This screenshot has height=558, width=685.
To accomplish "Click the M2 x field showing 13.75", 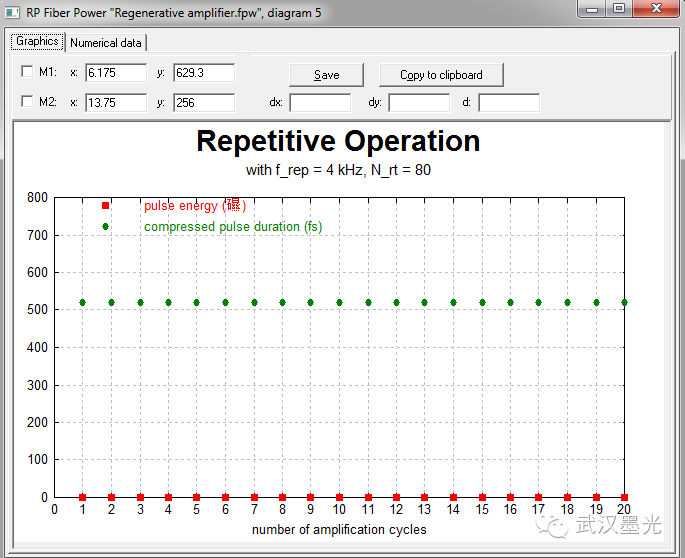I will (116, 103).
